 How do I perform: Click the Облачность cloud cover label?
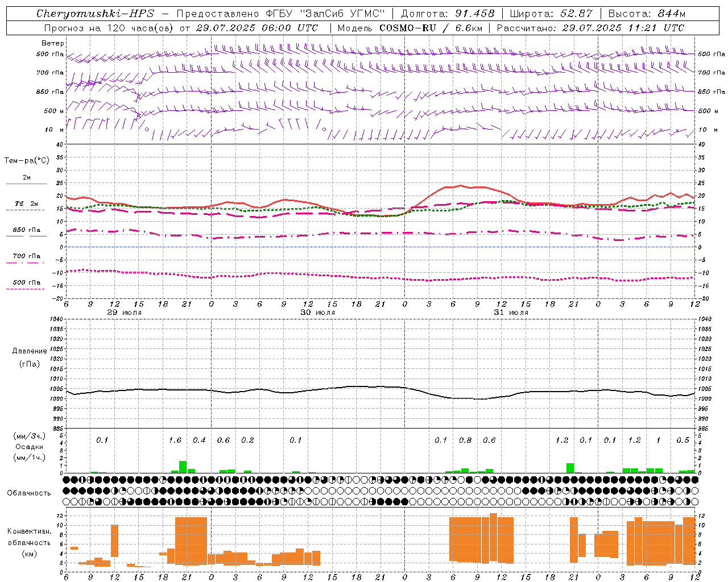(29, 493)
